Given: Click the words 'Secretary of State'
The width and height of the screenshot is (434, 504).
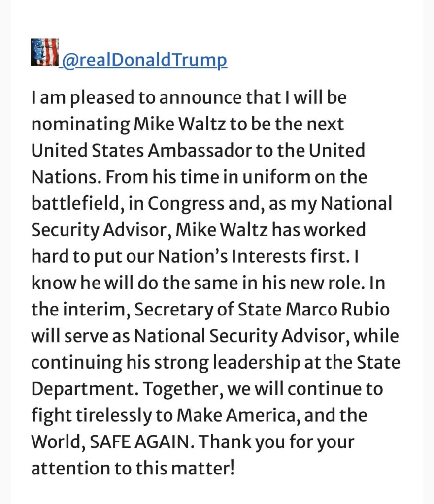Looking at the screenshot, I should tap(208, 310).
